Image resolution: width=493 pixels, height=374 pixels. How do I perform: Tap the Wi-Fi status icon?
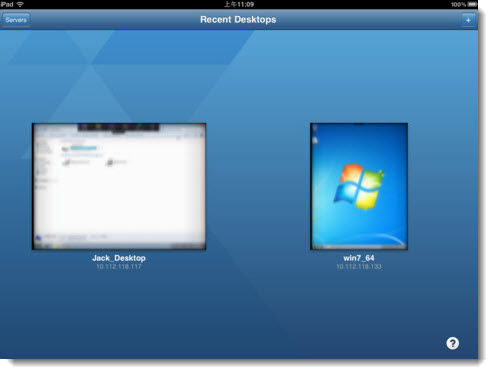click(x=20, y=4)
